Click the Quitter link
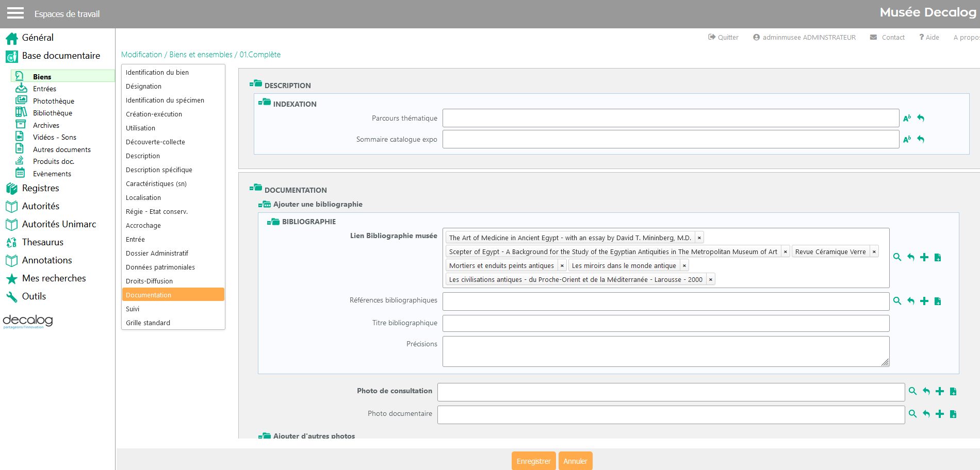The width and height of the screenshot is (980, 470). pyautogui.click(x=723, y=37)
